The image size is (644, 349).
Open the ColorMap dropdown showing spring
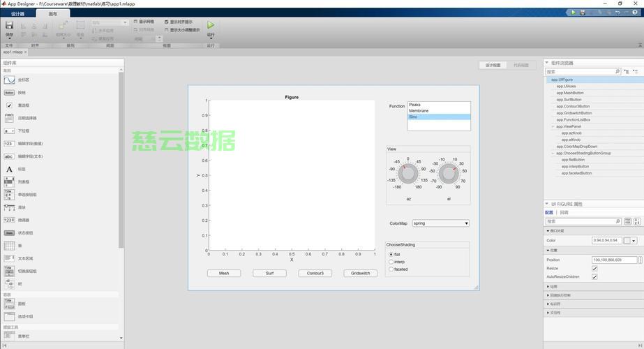click(440, 223)
